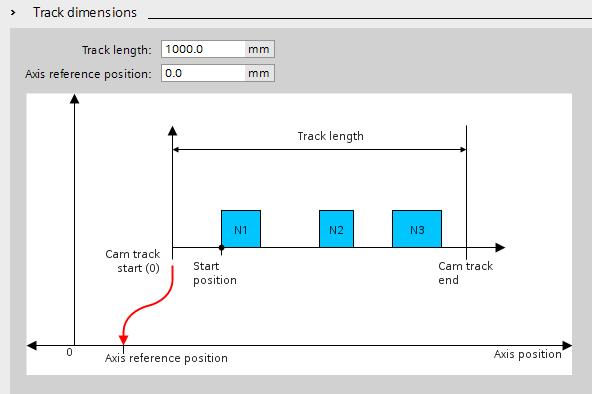Image resolution: width=592 pixels, height=394 pixels.
Task: Select the mm unit beside Axis reference position
Action: coord(259,73)
